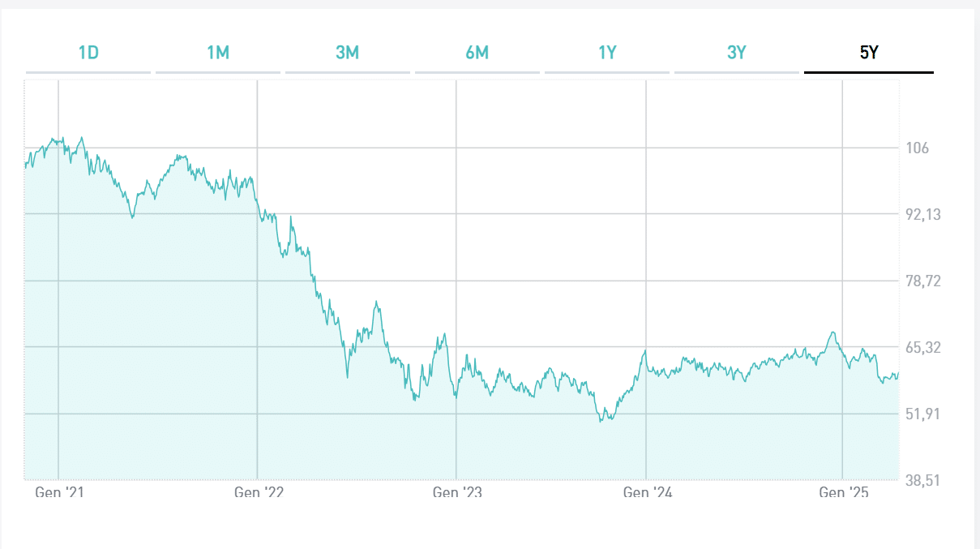Click the 65,32 y-axis label

pos(922,348)
